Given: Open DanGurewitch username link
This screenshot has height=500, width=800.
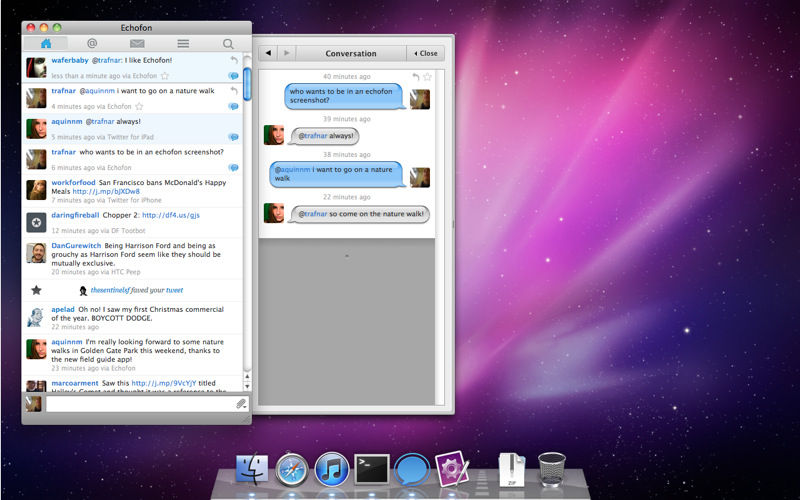Looking at the screenshot, I should pyautogui.click(x=76, y=245).
